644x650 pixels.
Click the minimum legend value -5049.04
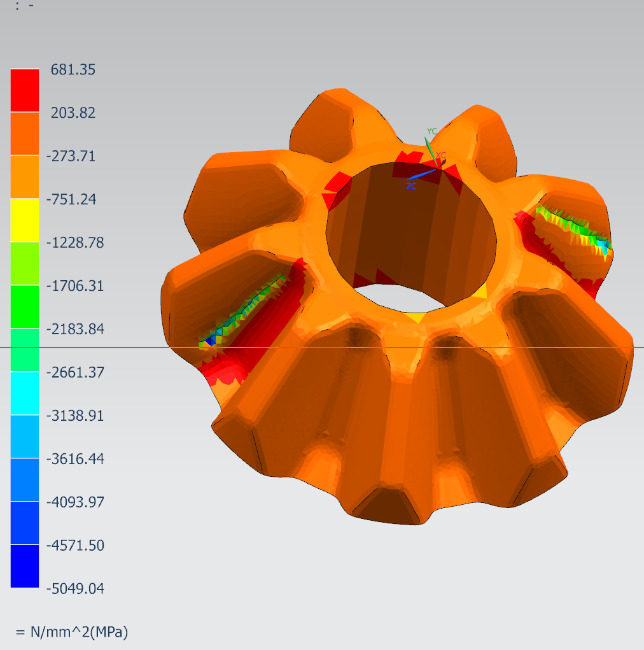click(x=75, y=588)
